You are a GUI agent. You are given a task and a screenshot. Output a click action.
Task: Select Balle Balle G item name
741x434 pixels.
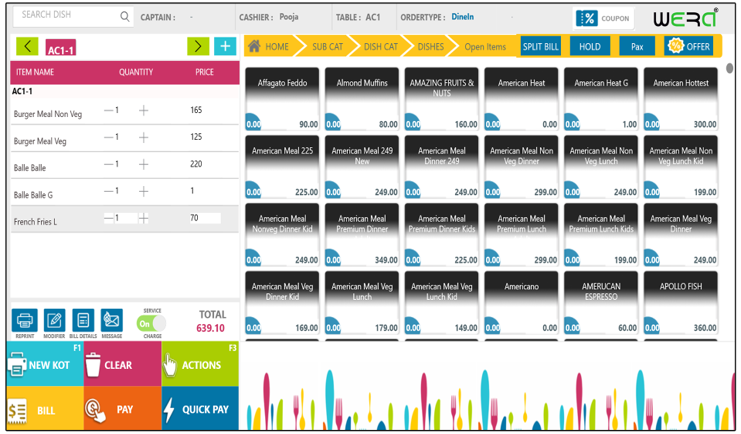[x=33, y=195]
